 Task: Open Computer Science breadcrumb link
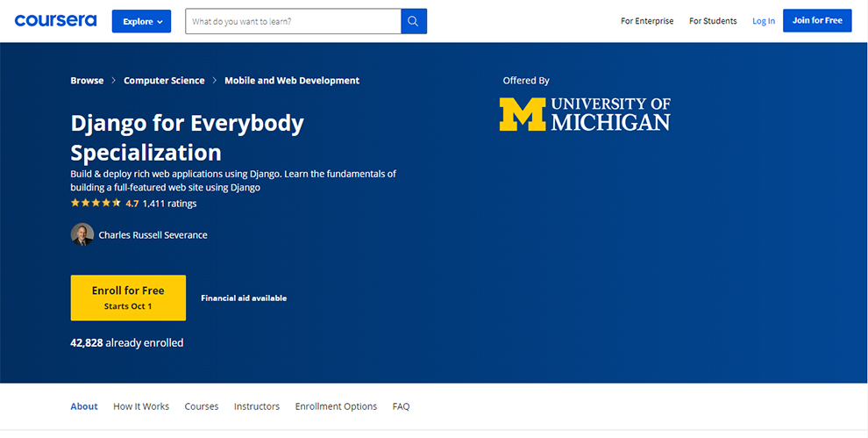point(164,80)
